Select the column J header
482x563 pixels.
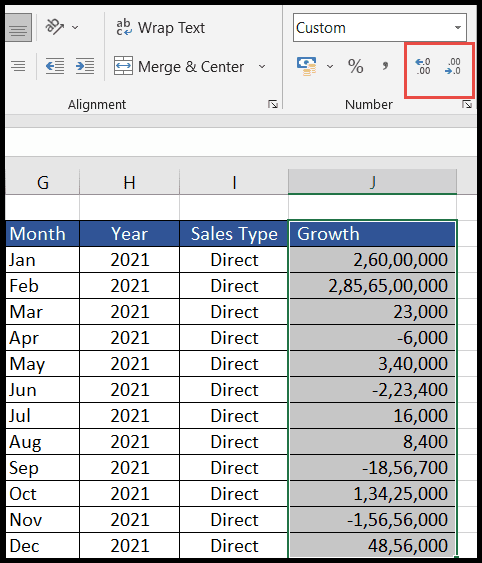pos(372,182)
